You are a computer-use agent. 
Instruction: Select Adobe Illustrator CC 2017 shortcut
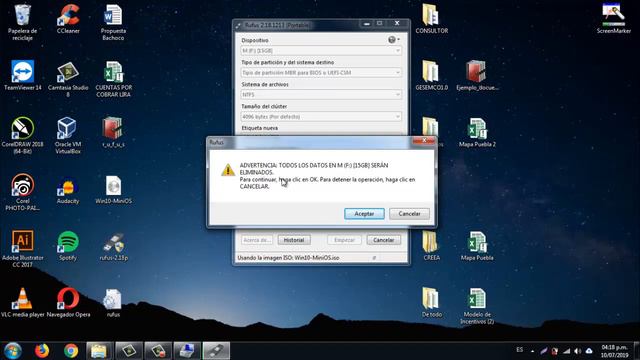click(22, 249)
